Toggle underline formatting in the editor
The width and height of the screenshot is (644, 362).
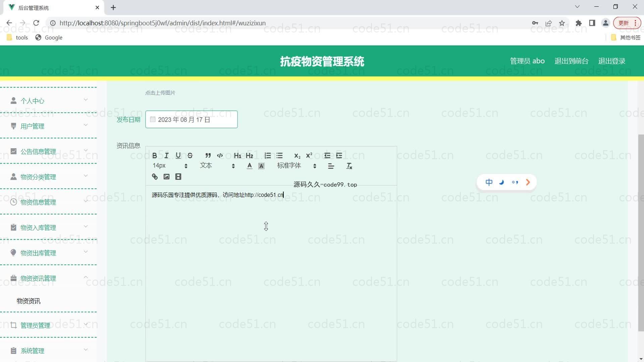pos(178,156)
